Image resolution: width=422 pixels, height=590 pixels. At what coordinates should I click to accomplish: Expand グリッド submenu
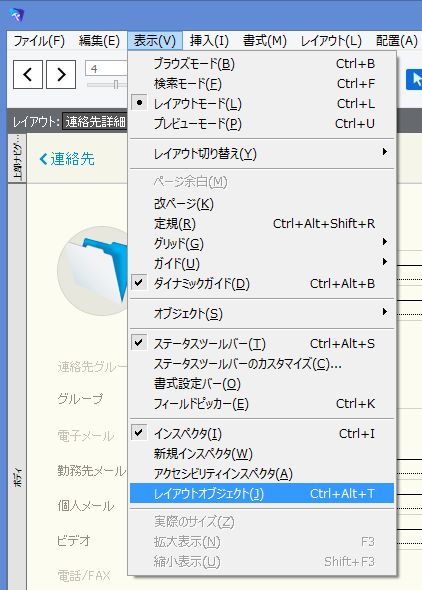[x=262, y=243]
